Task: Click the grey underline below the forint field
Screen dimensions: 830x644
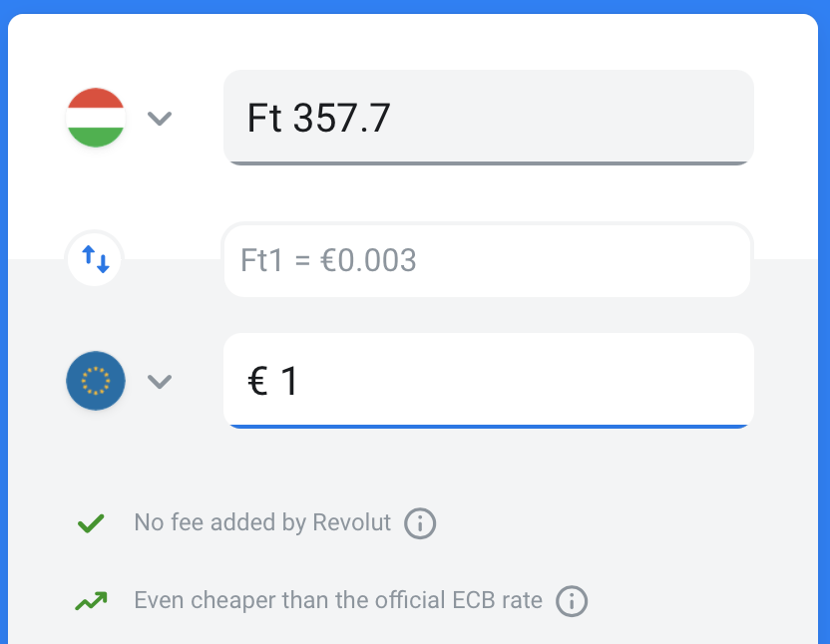Action: [x=488, y=161]
